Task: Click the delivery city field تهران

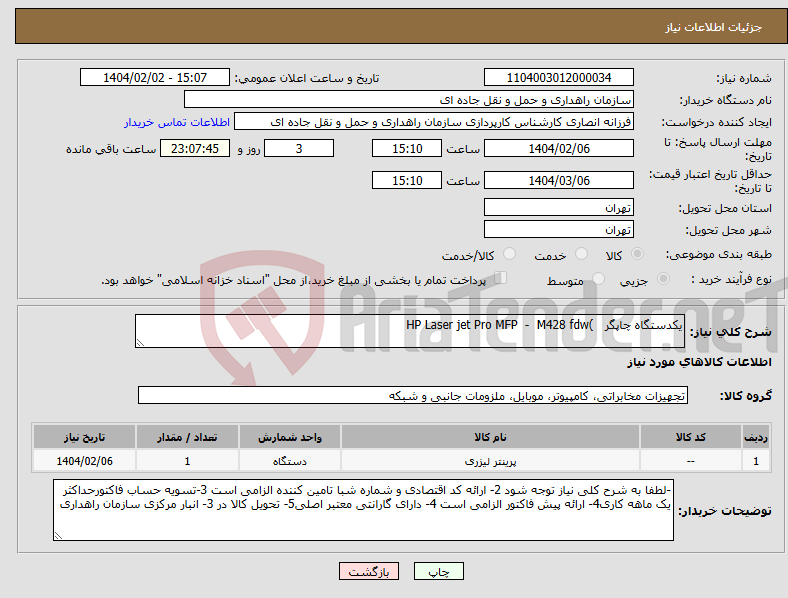Action: point(559,229)
